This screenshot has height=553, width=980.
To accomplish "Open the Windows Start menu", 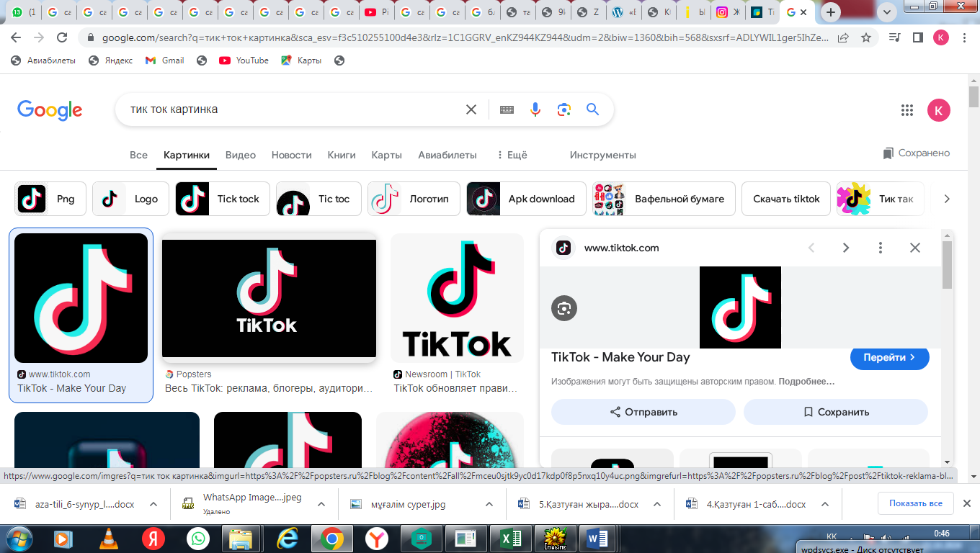I will (19, 538).
